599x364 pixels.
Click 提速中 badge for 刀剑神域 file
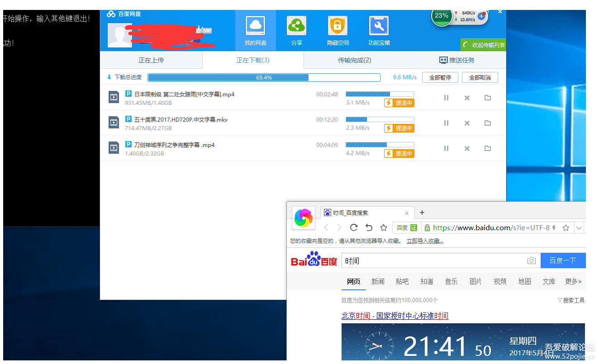pos(399,154)
